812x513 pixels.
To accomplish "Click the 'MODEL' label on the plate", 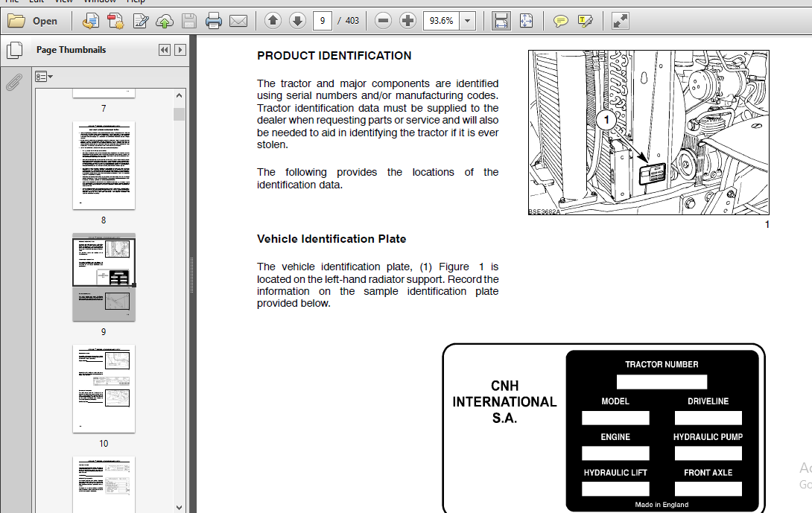I will (615, 401).
